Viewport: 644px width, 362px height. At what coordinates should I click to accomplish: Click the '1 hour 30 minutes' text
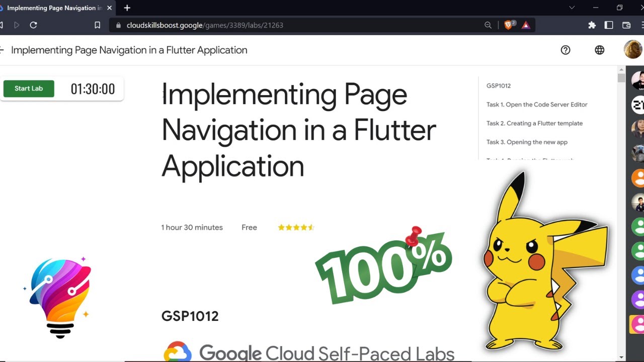pyautogui.click(x=192, y=227)
